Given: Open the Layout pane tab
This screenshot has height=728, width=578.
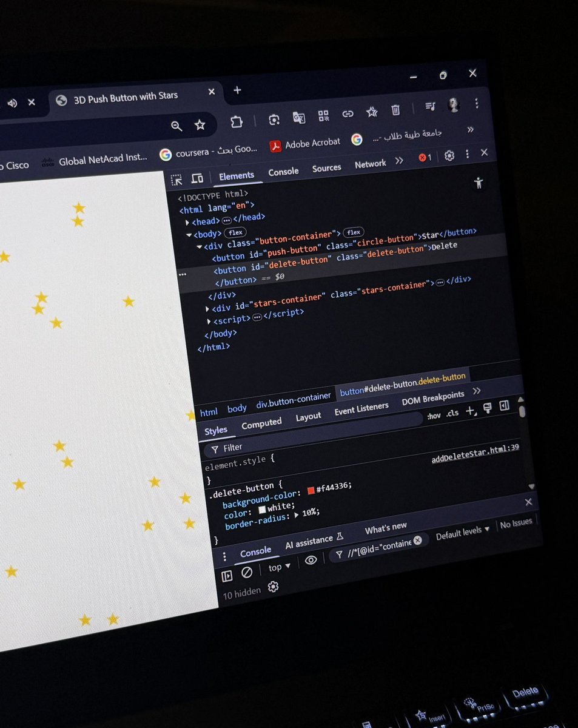Looking at the screenshot, I should (x=308, y=417).
